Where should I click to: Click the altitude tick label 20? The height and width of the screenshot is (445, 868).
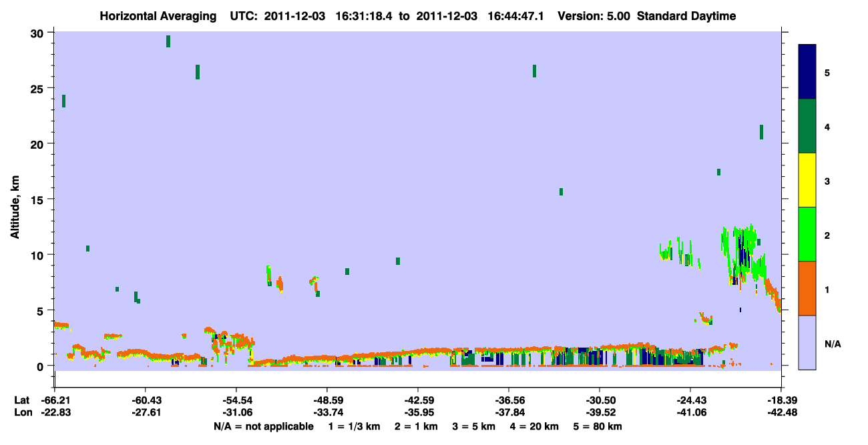[x=38, y=144]
